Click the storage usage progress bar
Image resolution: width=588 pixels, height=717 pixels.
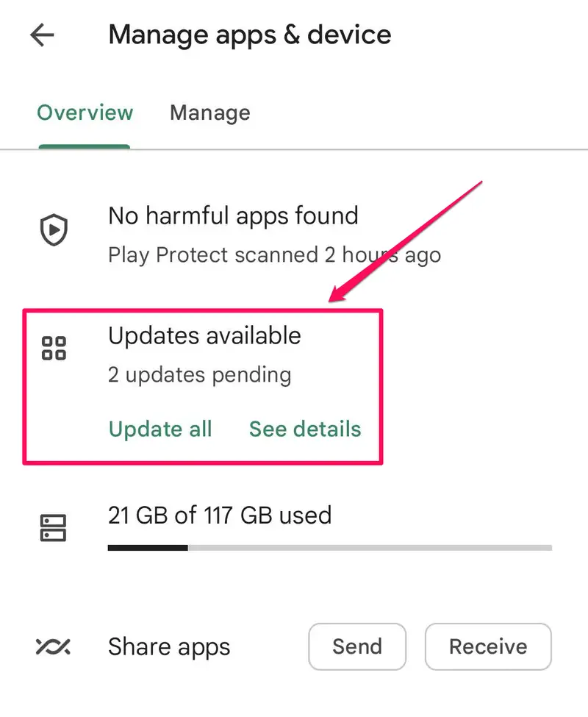click(329, 547)
